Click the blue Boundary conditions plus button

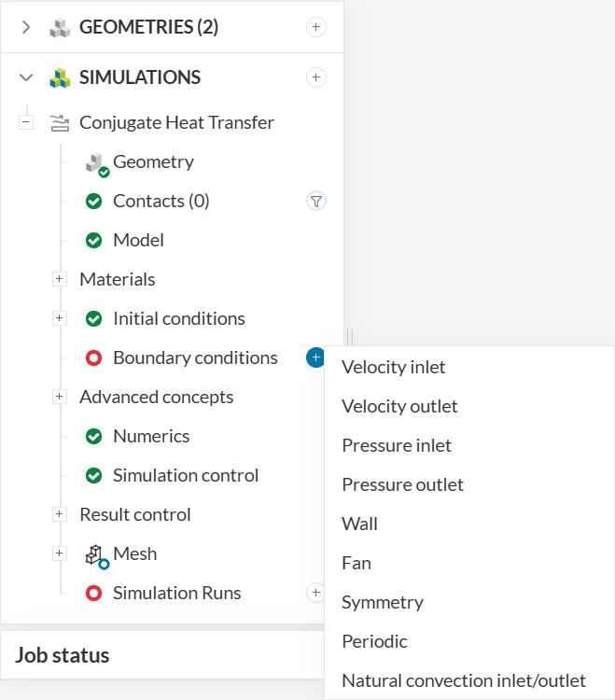(x=315, y=357)
